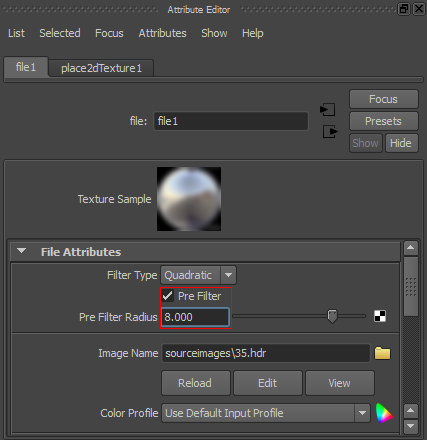Click the Texture Sample label
The image size is (427, 440).
114,199
